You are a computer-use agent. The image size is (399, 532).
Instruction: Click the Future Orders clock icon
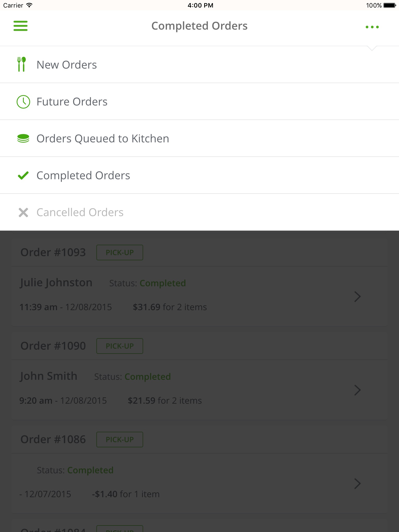[23, 102]
